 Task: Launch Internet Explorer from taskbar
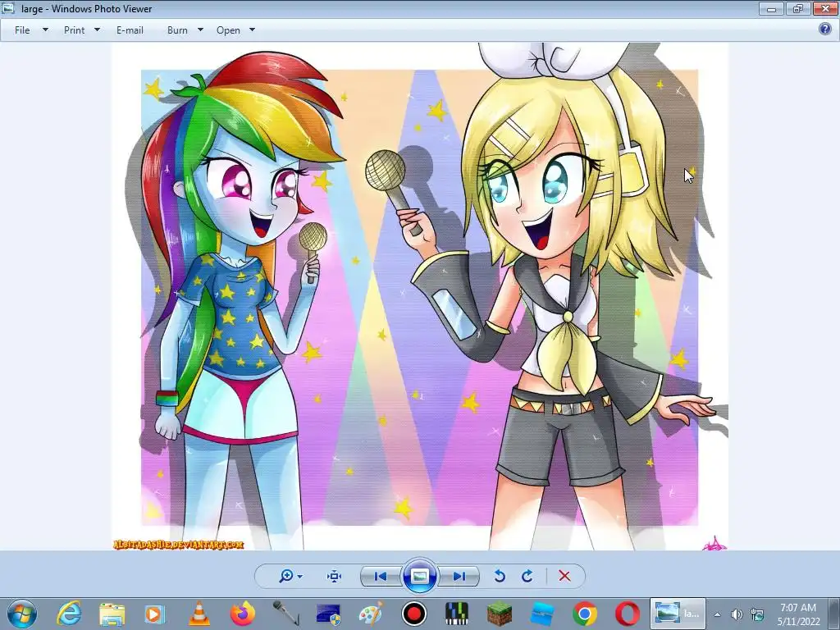point(69,614)
